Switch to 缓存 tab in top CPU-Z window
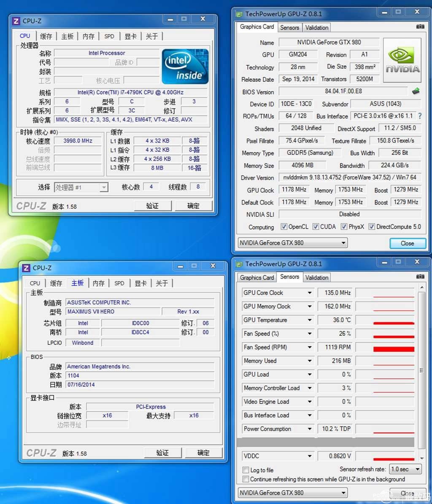Screen dimensions: 432x504 [46, 36]
